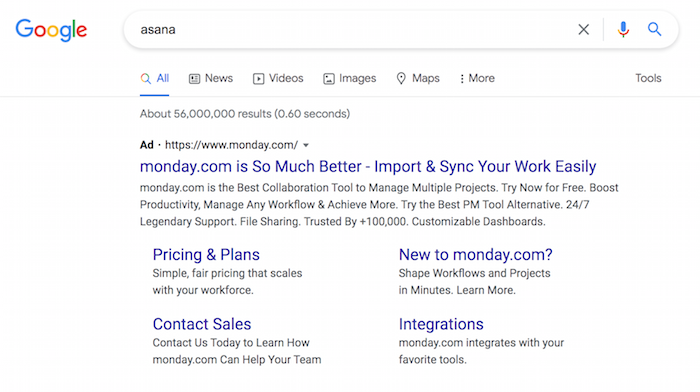700x392 pixels.
Task: Click the 'Shape Workflows and Projects' description
Action: click(x=475, y=273)
